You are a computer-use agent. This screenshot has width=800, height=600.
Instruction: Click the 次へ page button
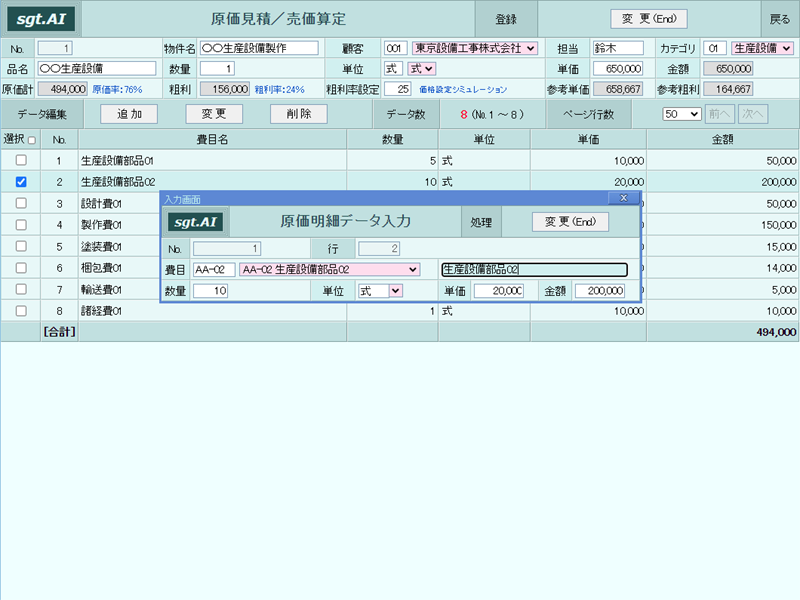[753, 114]
